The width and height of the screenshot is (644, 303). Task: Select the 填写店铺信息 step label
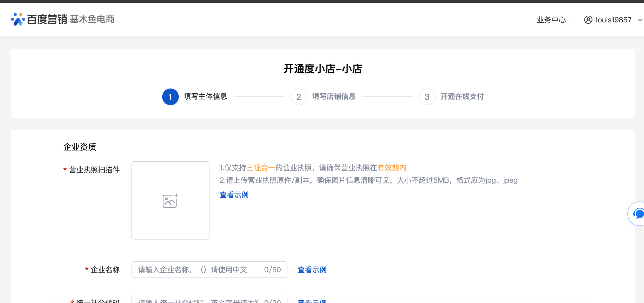coord(334,97)
